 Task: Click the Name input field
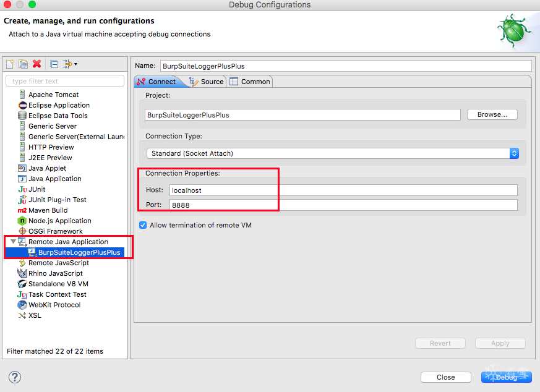tap(346, 66)
